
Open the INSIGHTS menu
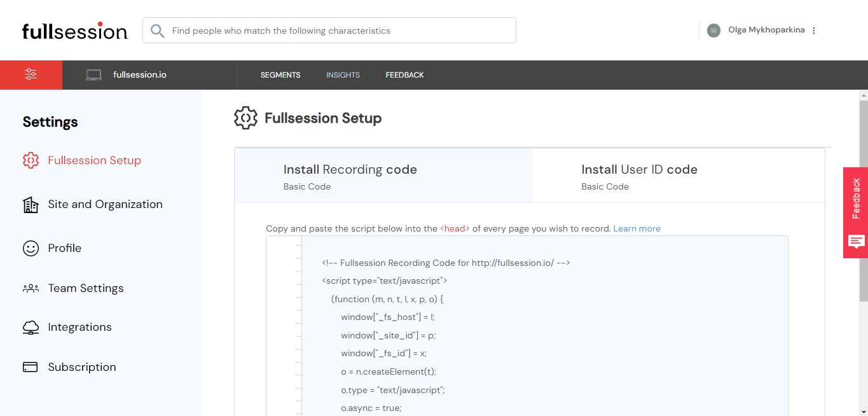(x=343, y=75)
